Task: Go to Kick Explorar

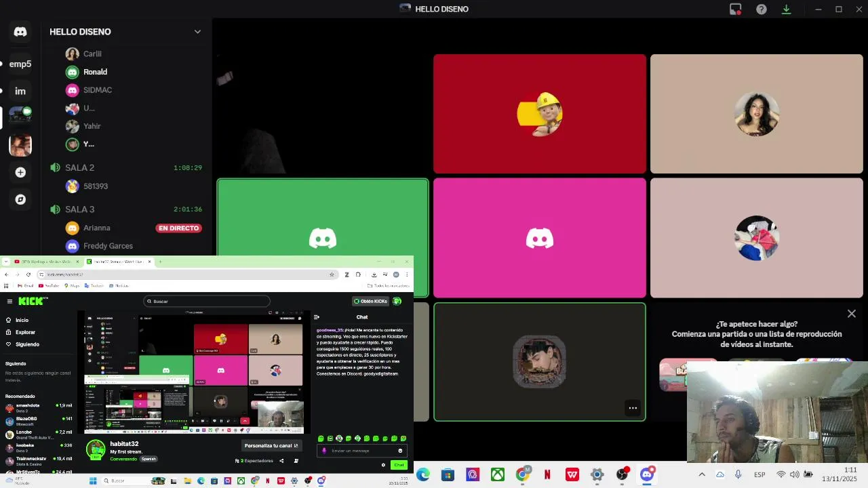Action: (x=20, y=333)
